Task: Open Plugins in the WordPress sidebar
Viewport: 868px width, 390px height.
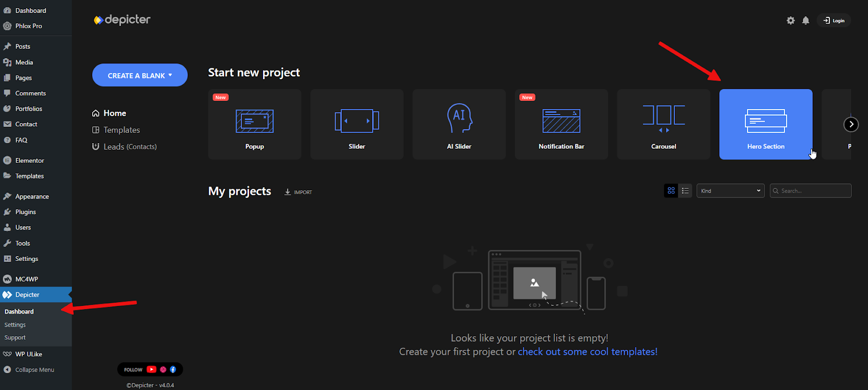Action: (36, 212)
